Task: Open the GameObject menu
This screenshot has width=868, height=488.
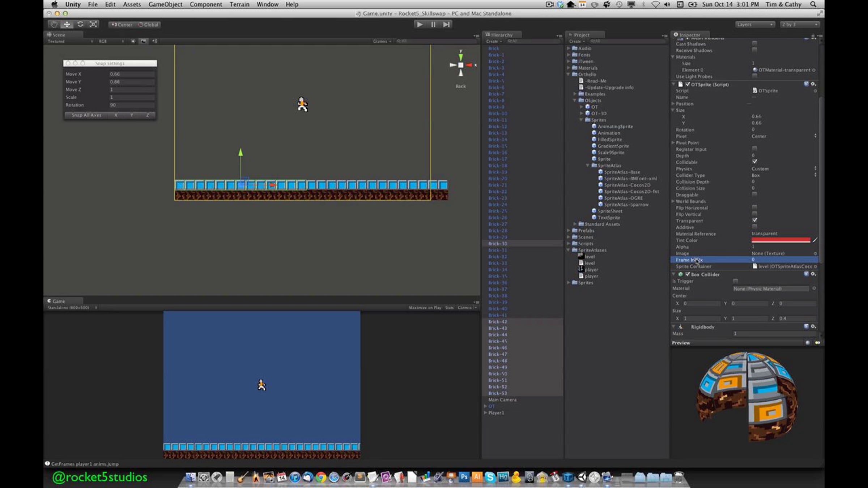Action: 165,4
